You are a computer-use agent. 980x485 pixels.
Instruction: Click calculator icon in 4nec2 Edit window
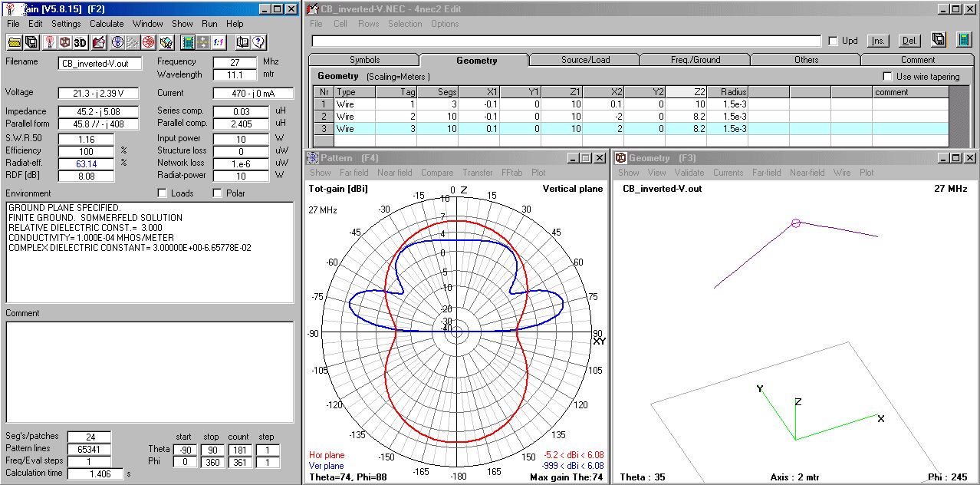[x=964, y=40]
